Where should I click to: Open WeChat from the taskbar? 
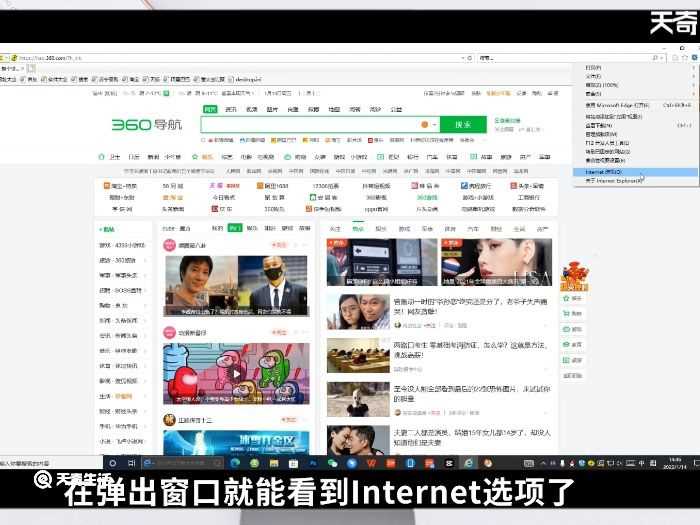point(333,463)
